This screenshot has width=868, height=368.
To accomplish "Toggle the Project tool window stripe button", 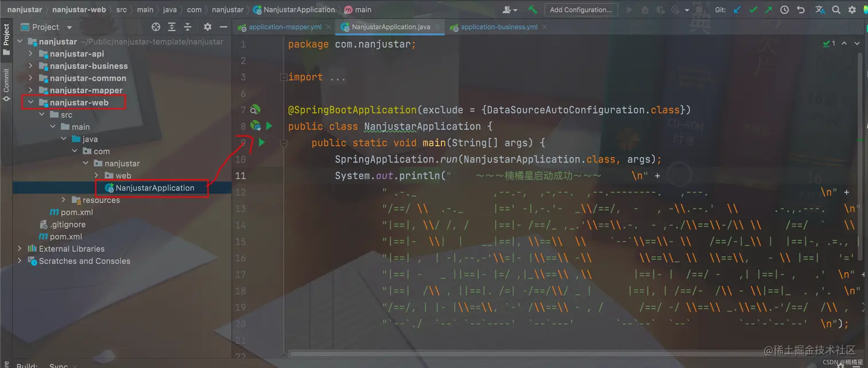I will pos(6,40).
